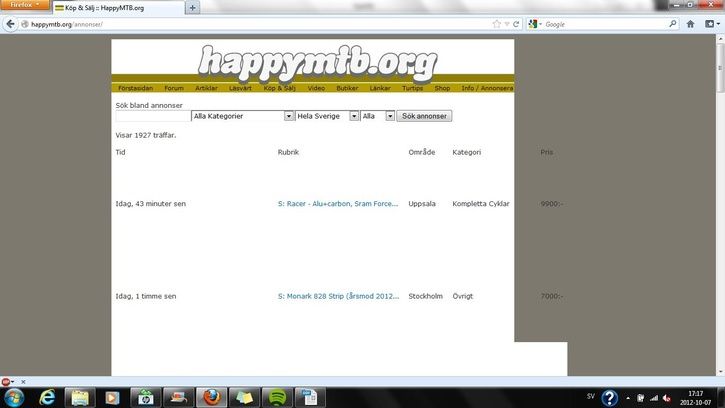Open Windows Media Player from the taskbar
725x408 pixels.
click(x=111, y=397)
